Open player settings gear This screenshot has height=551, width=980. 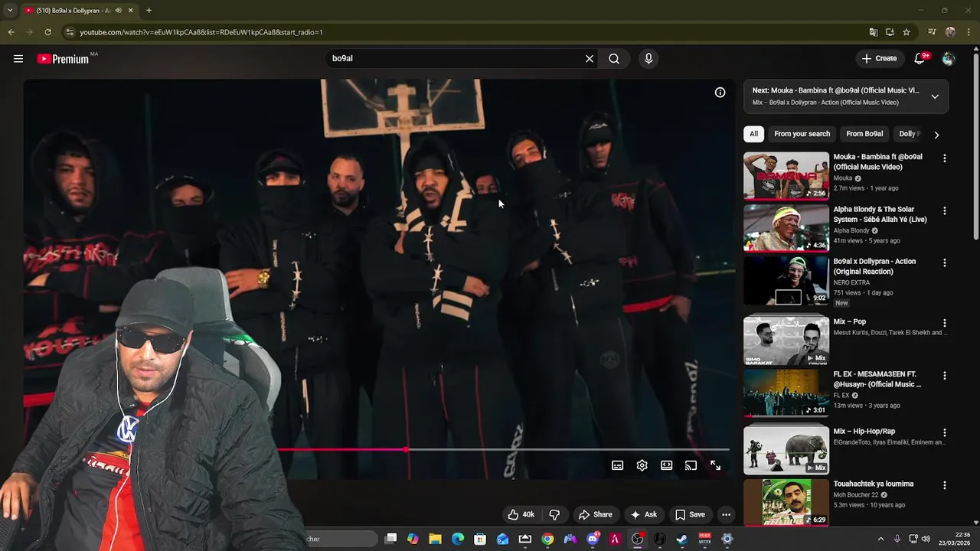(x=642, y=465)
